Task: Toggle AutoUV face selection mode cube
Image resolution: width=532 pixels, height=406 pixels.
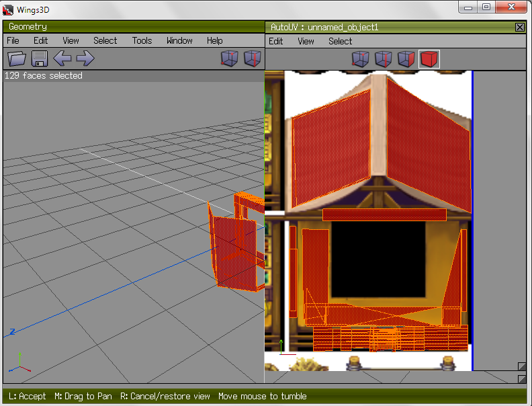Action: tap(406, 59)
